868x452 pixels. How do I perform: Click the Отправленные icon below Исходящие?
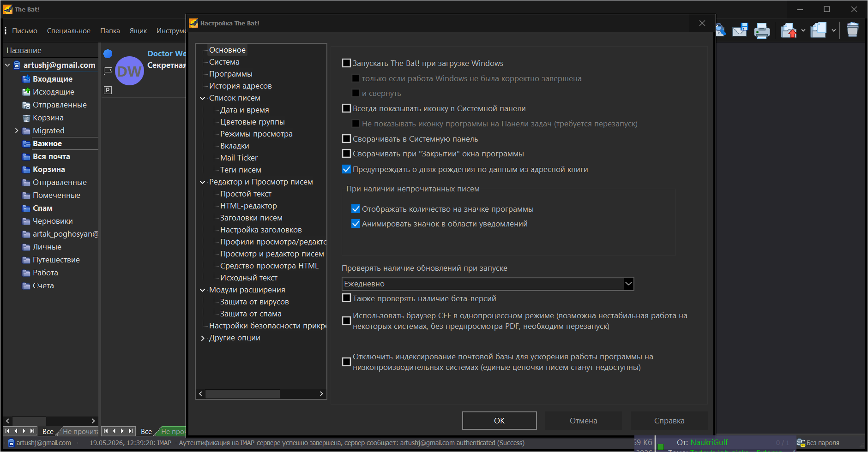click(26, 105)
